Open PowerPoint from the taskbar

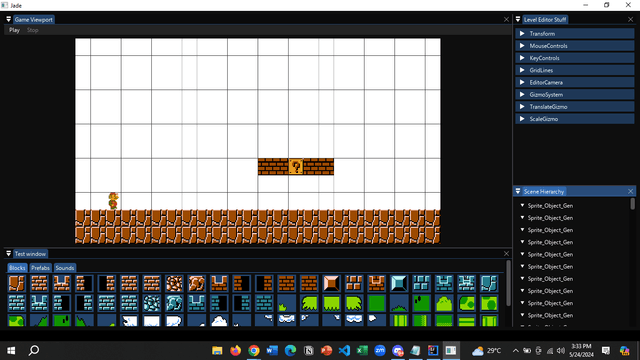pos(327,351)
